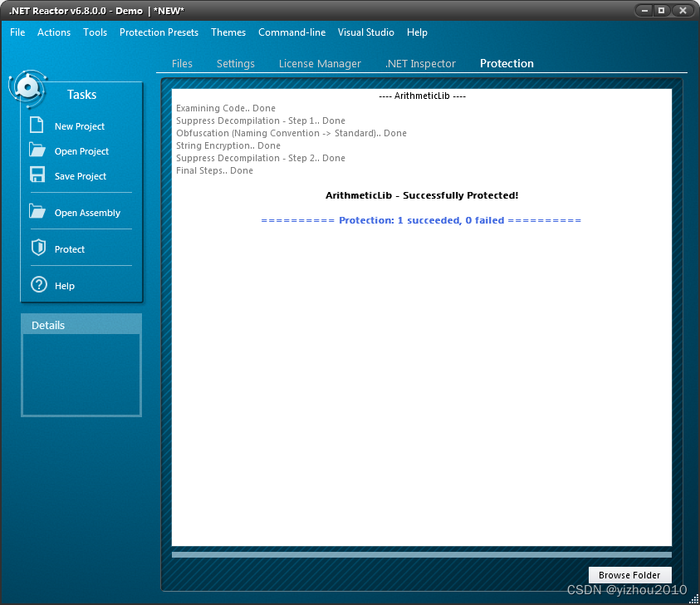
Task: Open the Help menu in the menu bar
Action: 417,32
